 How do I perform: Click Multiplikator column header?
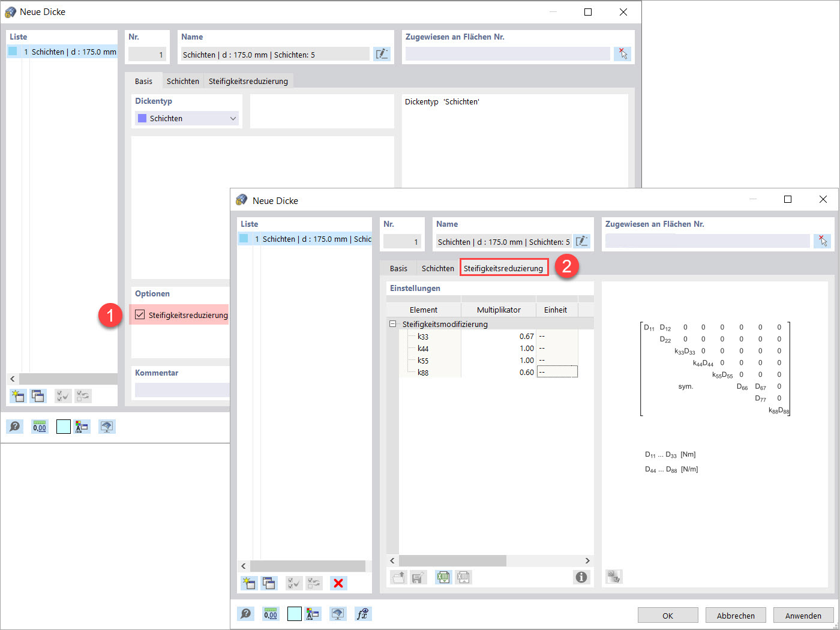[499, 310]
